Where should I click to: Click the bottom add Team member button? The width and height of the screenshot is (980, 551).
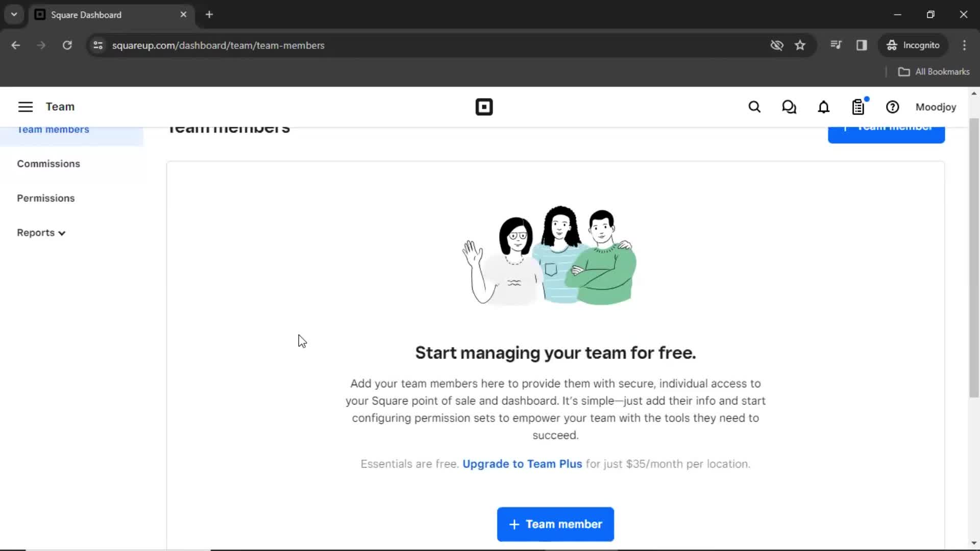[555, 524]
